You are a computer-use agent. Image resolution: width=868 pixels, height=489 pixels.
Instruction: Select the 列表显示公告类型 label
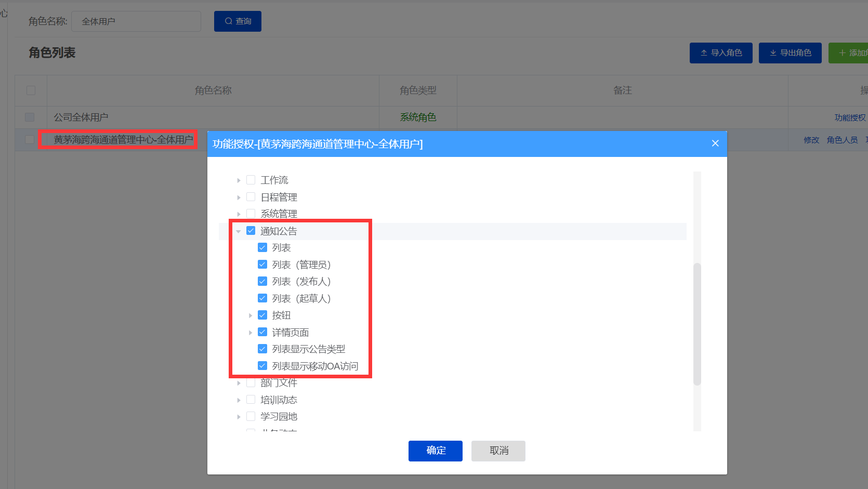[309, 349]
